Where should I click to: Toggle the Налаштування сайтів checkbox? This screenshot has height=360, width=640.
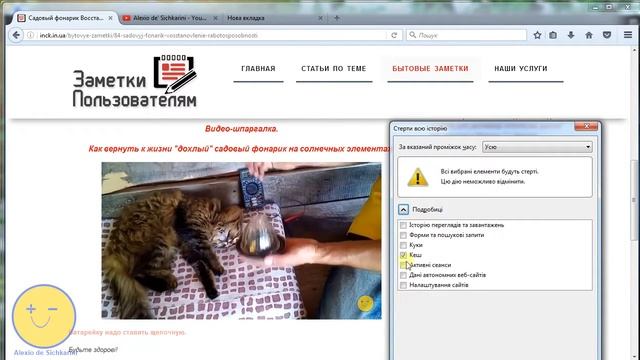coord(403,285)
